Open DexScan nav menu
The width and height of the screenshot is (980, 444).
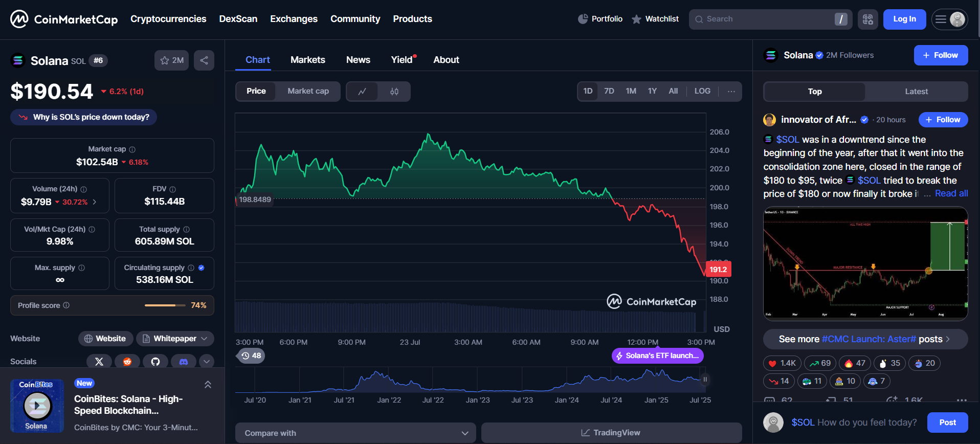[238, 19]
